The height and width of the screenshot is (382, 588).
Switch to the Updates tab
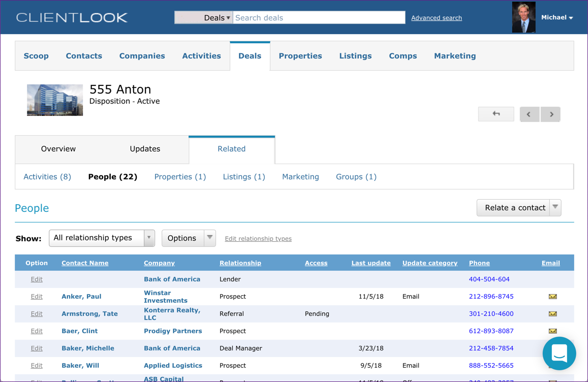(x=145, y=149)
